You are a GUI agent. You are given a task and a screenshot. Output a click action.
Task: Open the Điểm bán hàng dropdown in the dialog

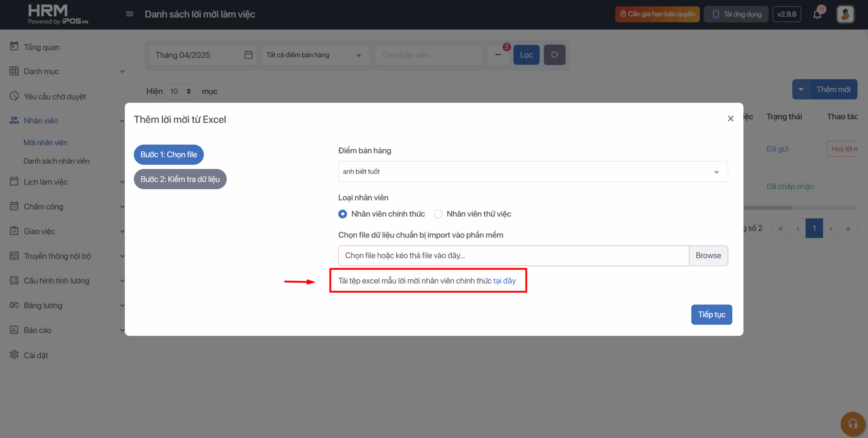[533, 172]
